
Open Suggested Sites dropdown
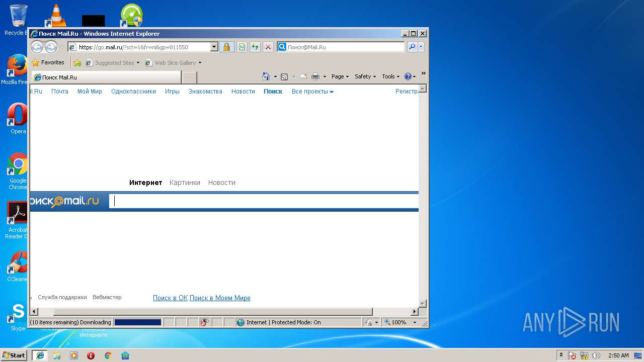[113, 63]
